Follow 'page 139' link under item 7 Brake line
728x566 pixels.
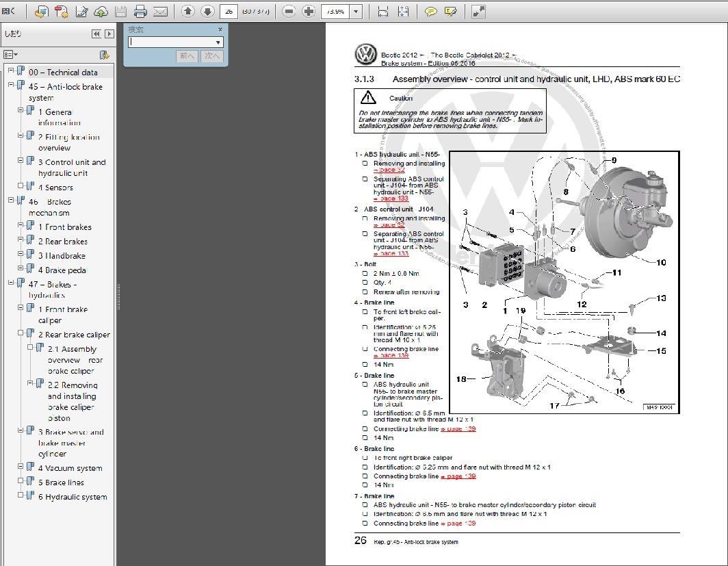pos(458,524)
